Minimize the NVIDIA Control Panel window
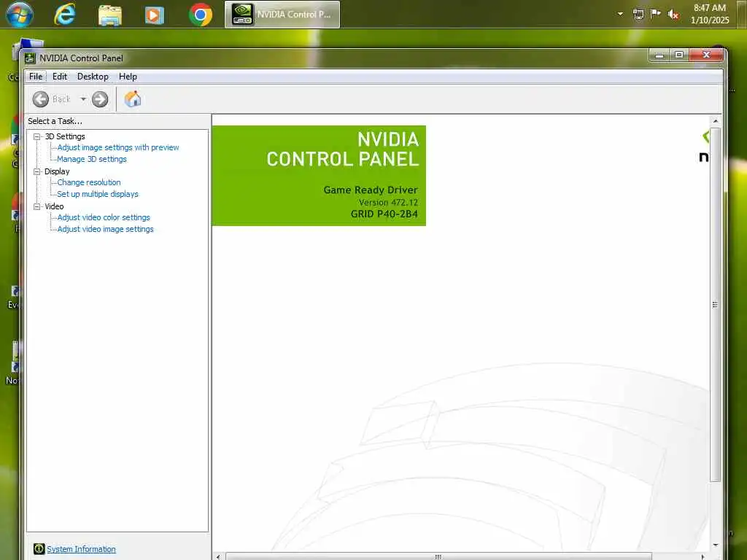 pos(659,55)
